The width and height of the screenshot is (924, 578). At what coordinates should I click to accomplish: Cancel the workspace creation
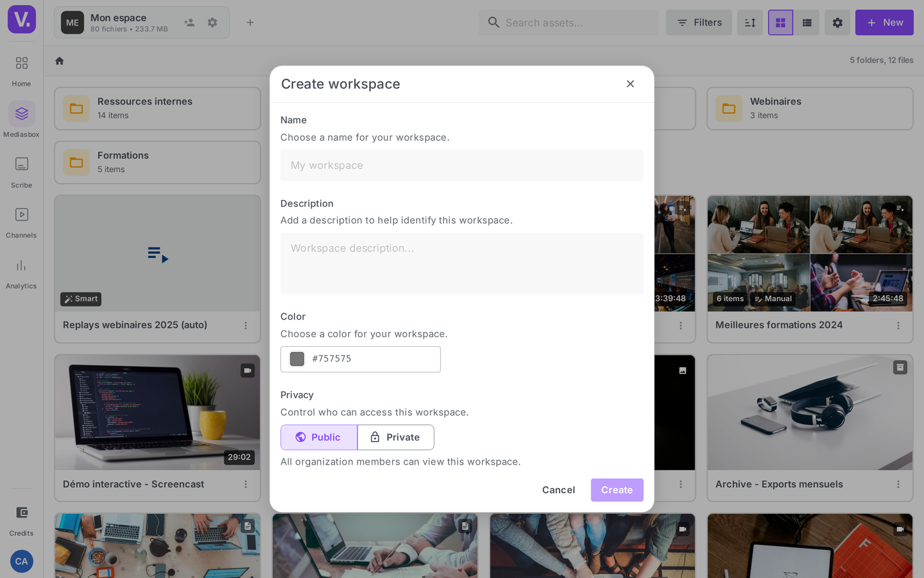558,490
